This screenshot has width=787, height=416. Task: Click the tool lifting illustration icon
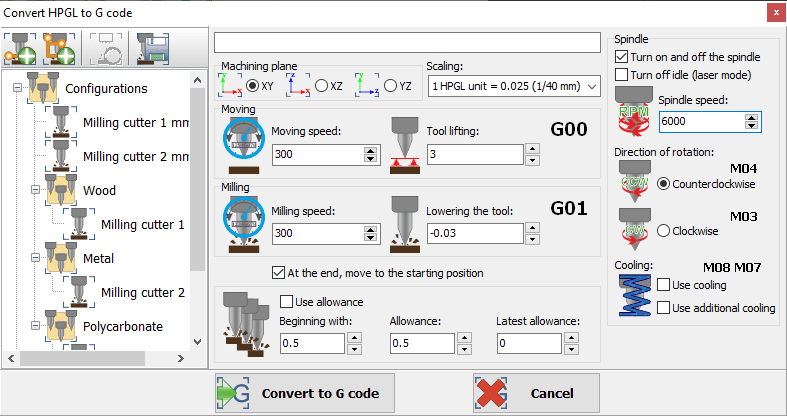(405, 145)
